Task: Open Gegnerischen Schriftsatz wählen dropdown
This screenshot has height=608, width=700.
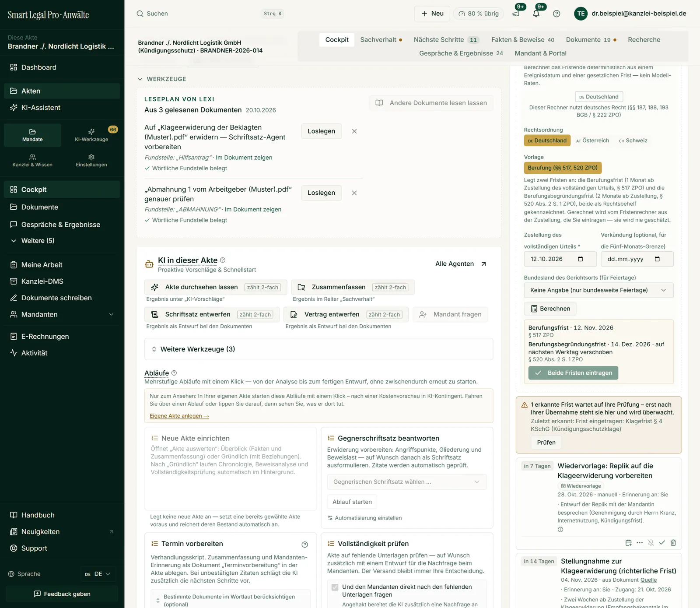Action: point(407,482)
